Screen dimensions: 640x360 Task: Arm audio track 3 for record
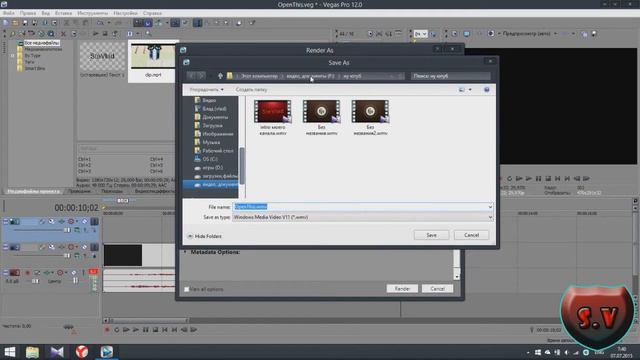[27, 272]
